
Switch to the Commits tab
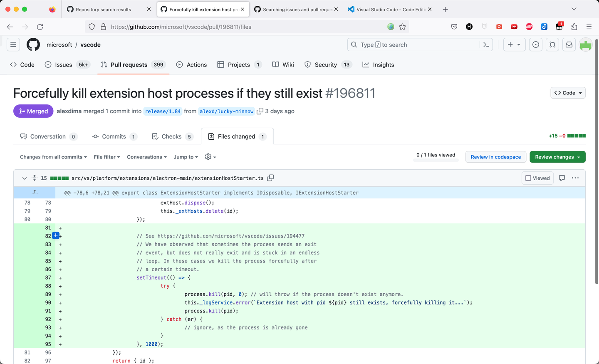coord(115,136)
